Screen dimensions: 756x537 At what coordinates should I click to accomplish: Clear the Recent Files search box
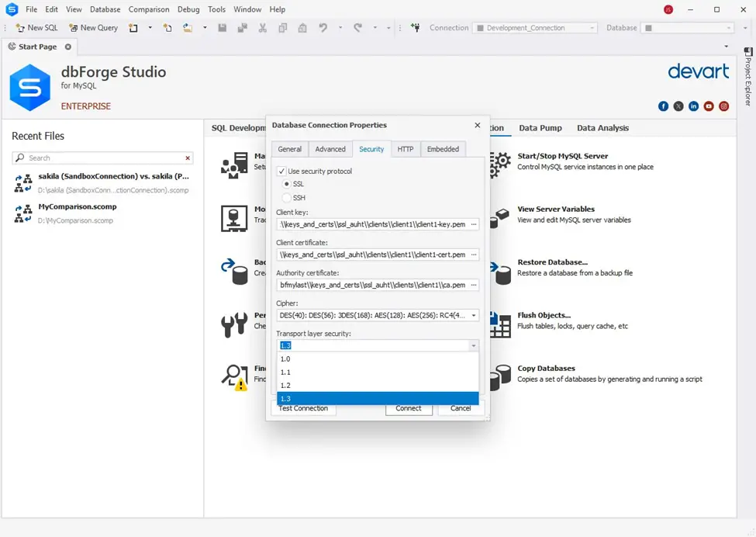point(188,158)
